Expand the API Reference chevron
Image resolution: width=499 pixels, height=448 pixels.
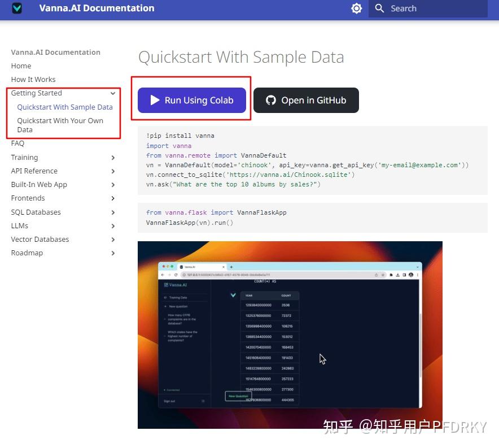pyautogui.click(x=113, y=171)
